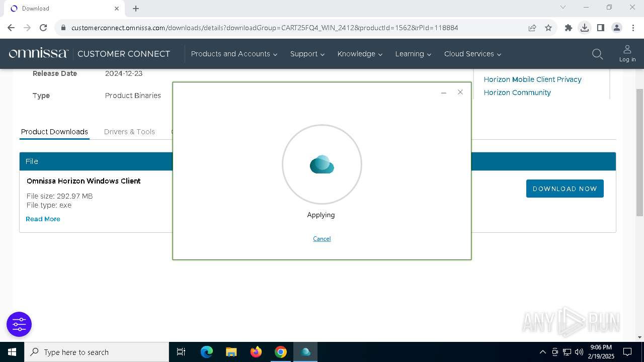Expand the Products and Accounts menu
The width and height of the screenshot is (644, 362).
pos(234,54)
